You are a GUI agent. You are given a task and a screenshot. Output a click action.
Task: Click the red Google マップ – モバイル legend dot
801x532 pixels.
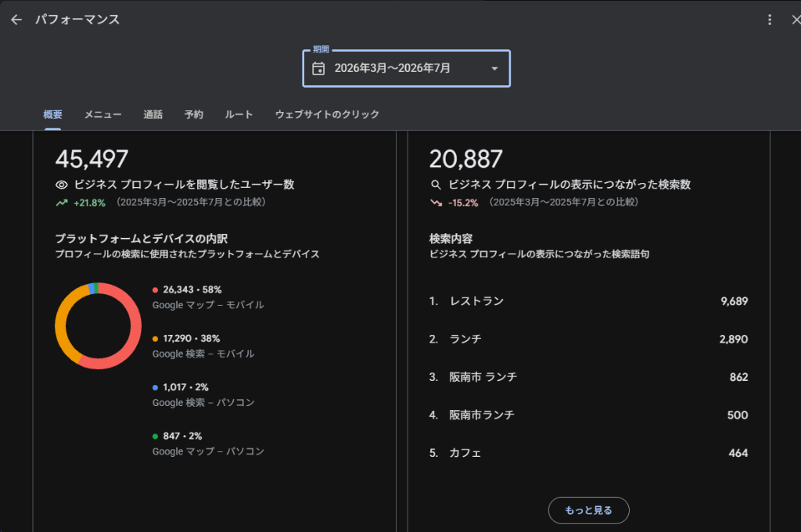click(155, 289)
